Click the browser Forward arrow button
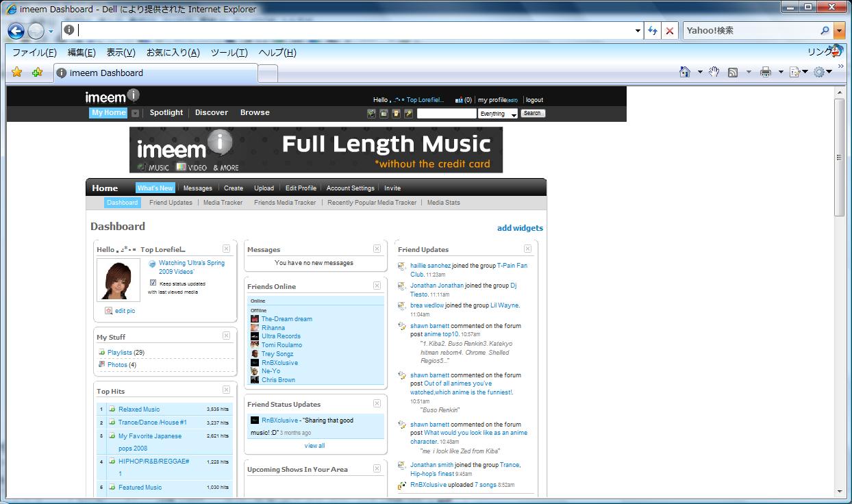Image resolution: width=852 pixels, height=504 pixels. point(36,31)
